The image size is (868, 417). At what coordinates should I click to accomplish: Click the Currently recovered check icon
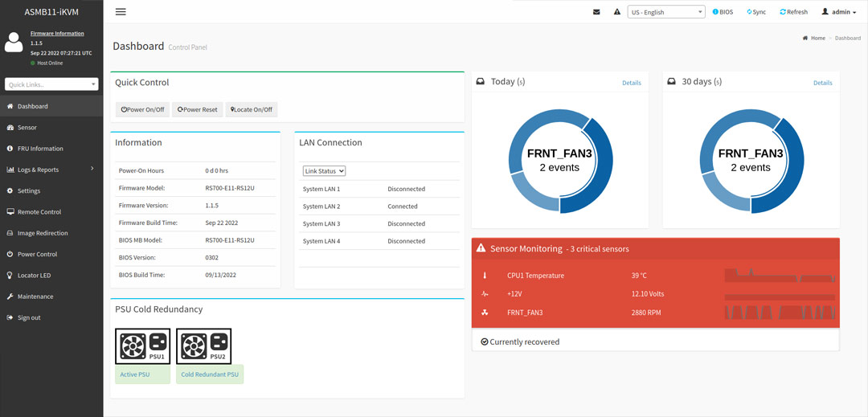pyautogui.click(x=485, y=341)
